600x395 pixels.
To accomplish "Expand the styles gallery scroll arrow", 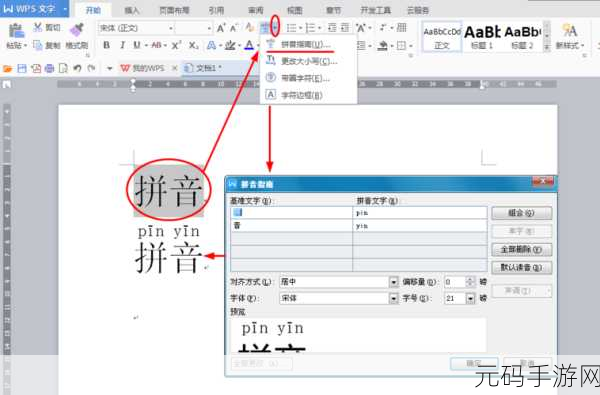I will coord(547,47).
